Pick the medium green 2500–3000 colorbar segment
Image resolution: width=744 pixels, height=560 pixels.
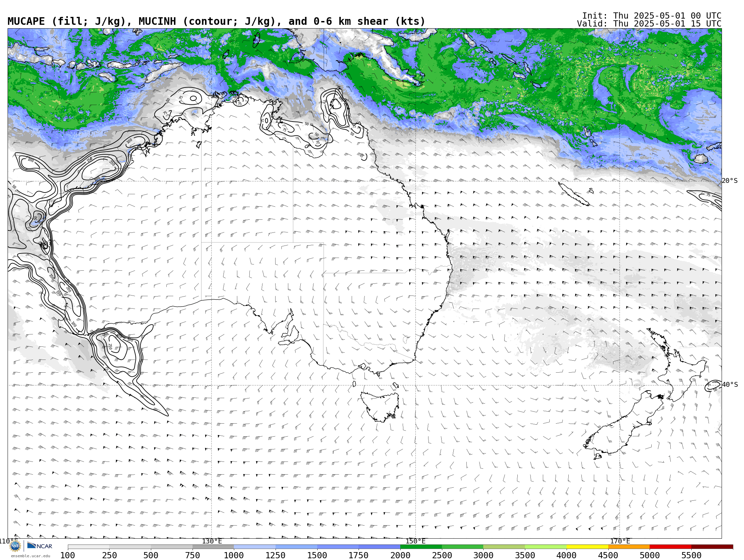click(x=463, y=547)
